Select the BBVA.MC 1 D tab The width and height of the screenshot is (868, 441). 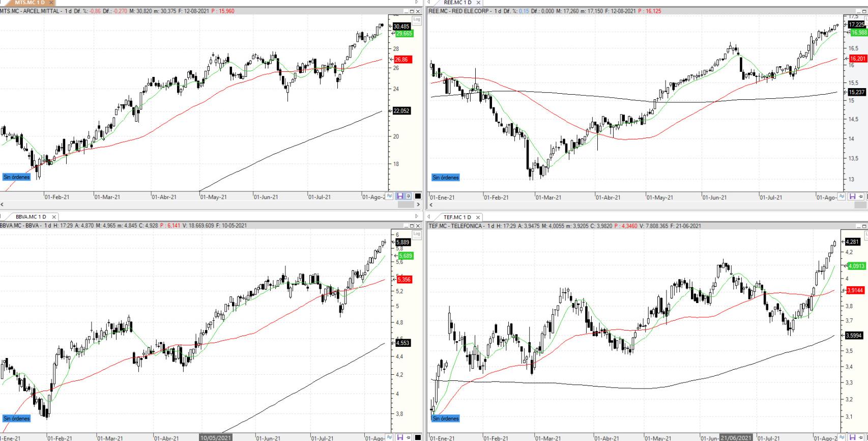point(31,217)
